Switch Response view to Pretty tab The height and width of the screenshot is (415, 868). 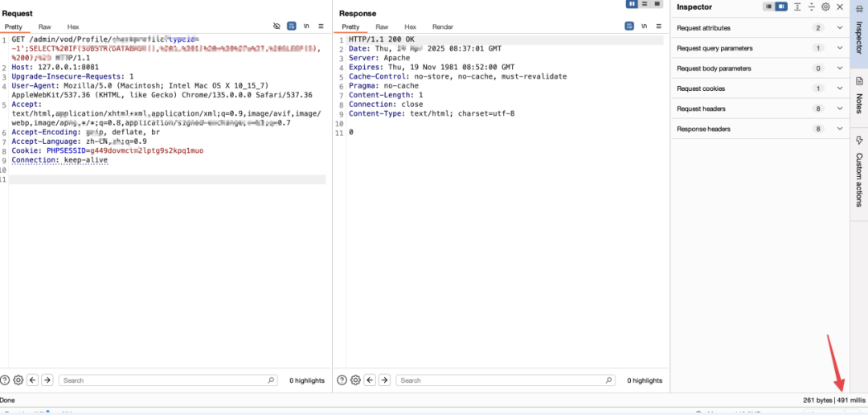(350, 27)
